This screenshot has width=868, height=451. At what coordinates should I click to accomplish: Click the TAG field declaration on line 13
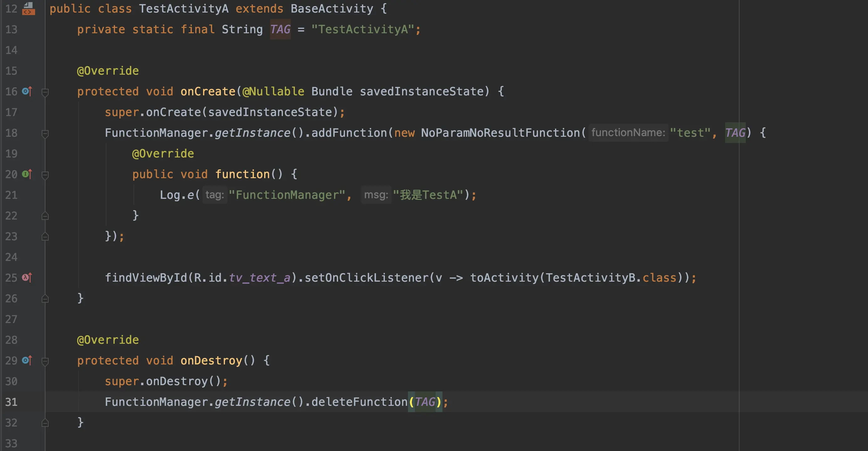pyautogui.click(x=280, y=29)
